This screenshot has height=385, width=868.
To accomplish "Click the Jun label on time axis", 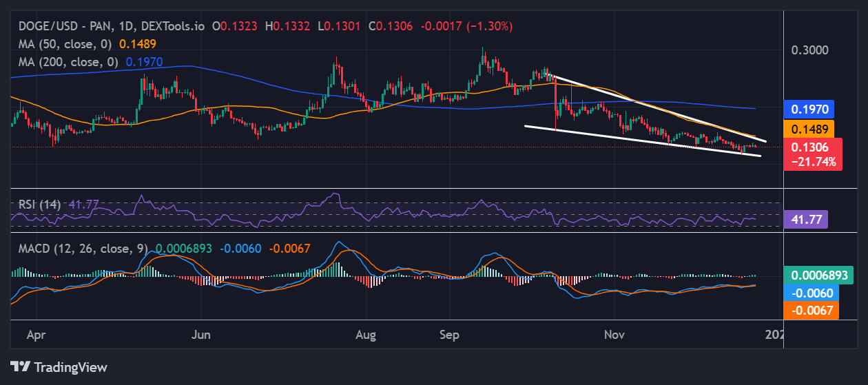I will coord(200,335).
